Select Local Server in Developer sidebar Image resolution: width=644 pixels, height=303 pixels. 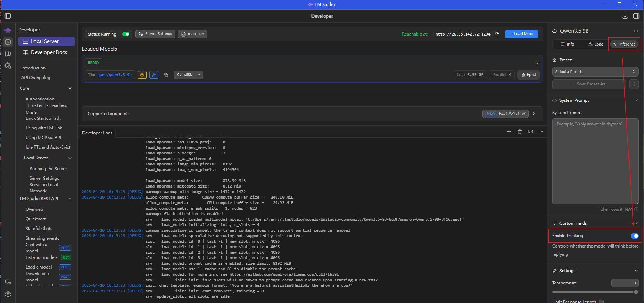click(x=46, y=41)
